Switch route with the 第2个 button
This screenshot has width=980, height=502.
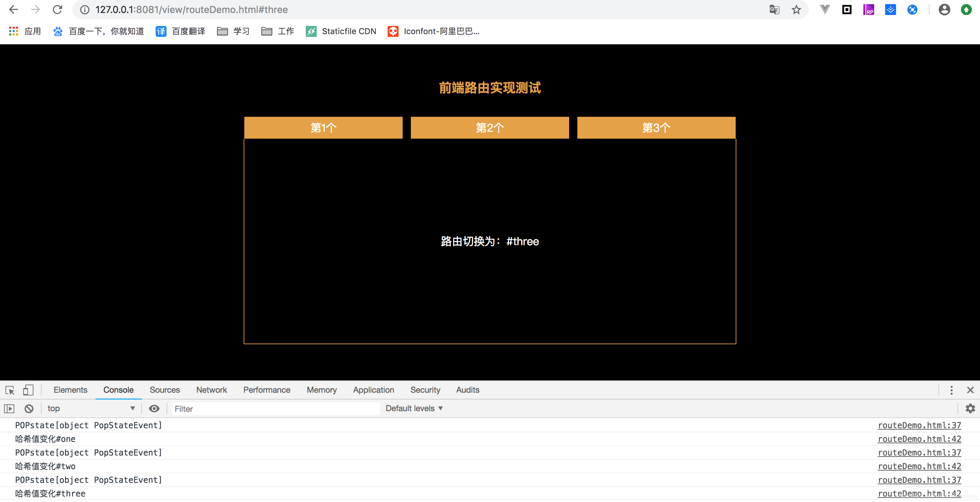pyautogui.click(x=490, y=128)
